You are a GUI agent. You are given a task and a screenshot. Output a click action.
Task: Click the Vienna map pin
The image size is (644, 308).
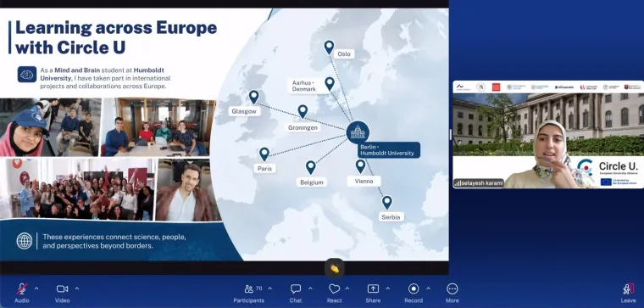(360, 166)
